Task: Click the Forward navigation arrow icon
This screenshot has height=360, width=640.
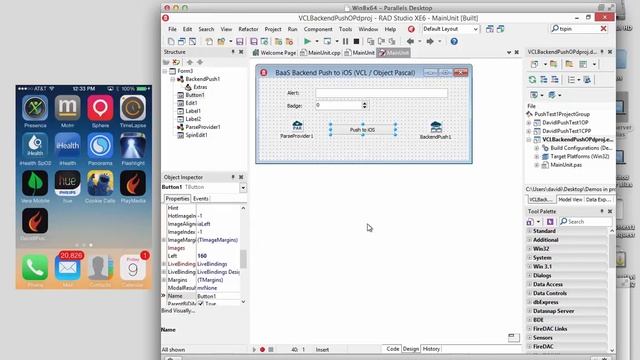Action: pos(430,41)
